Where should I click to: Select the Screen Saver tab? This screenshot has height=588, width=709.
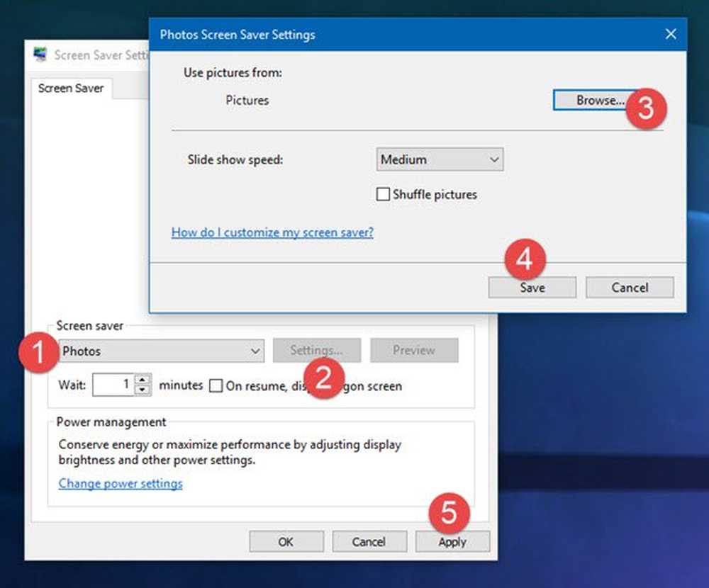click(x=71, y=89)
